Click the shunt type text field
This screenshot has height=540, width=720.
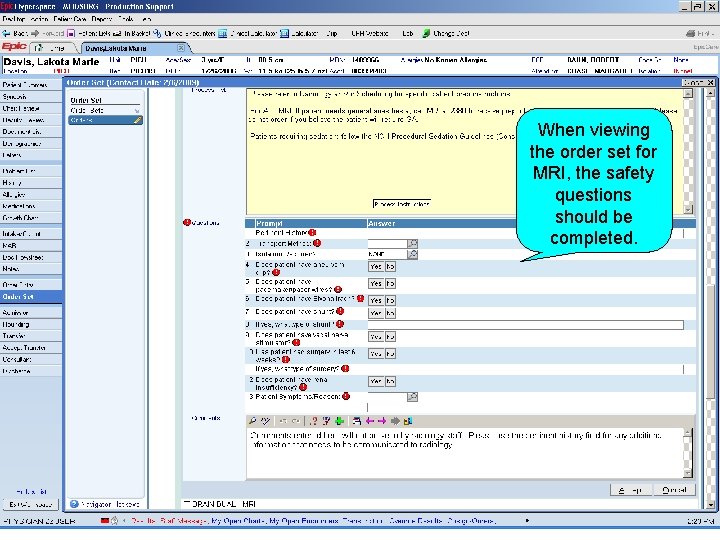click(525, 325)
